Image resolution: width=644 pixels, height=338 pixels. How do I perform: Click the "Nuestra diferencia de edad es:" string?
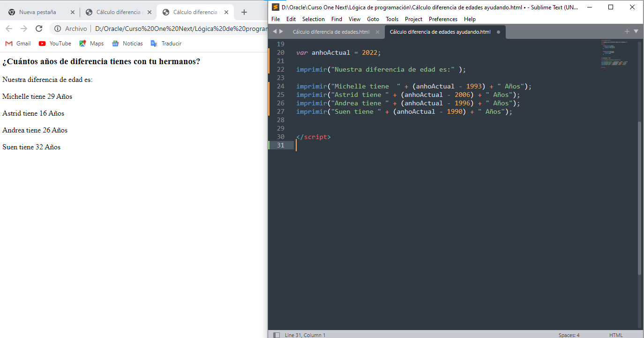pos(393,69)
